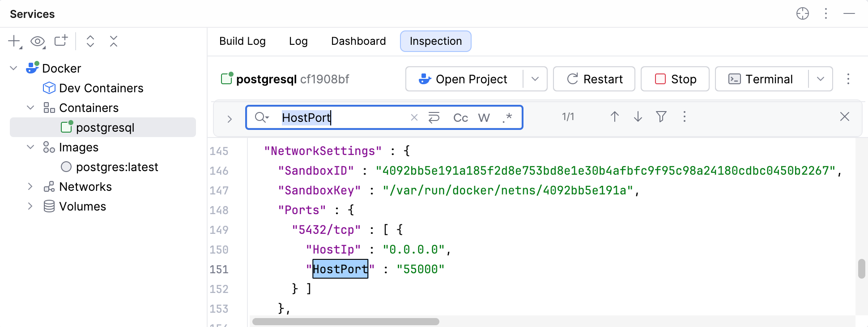Click the filter search results icon
868x327 pixels.
pyautogui.click(x=661, y=117)
